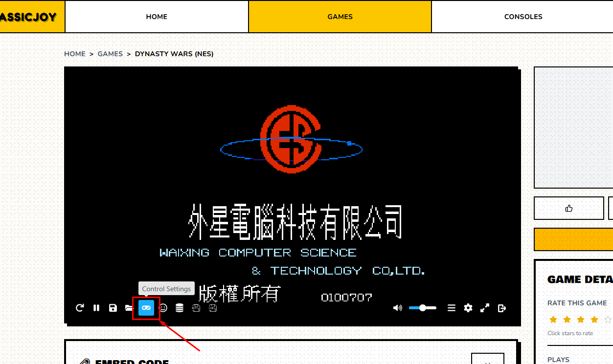This screenshot has width=613, height=364.
Task: Open emulator settings gear icon
Action: tap(468, 308)
